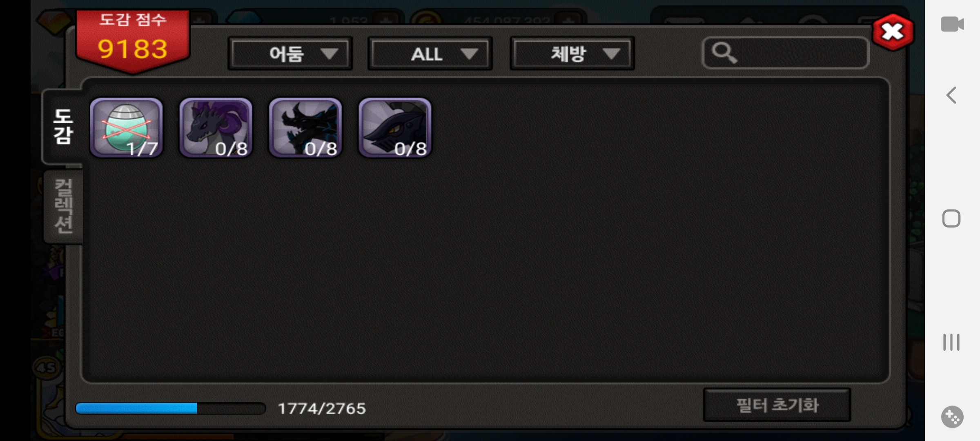Image resolution: width=980 pixels, height=441 pixels.
Task: Tap the screen record camera icon
Action: click(952, 24)
